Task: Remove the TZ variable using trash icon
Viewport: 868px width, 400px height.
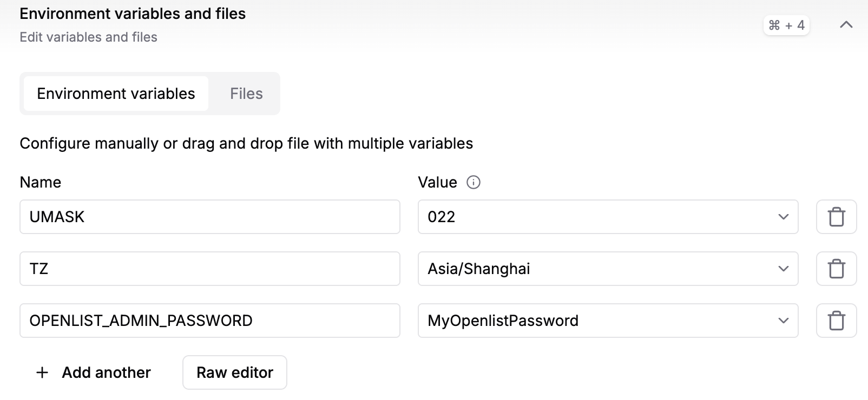Action: [836, 269]
